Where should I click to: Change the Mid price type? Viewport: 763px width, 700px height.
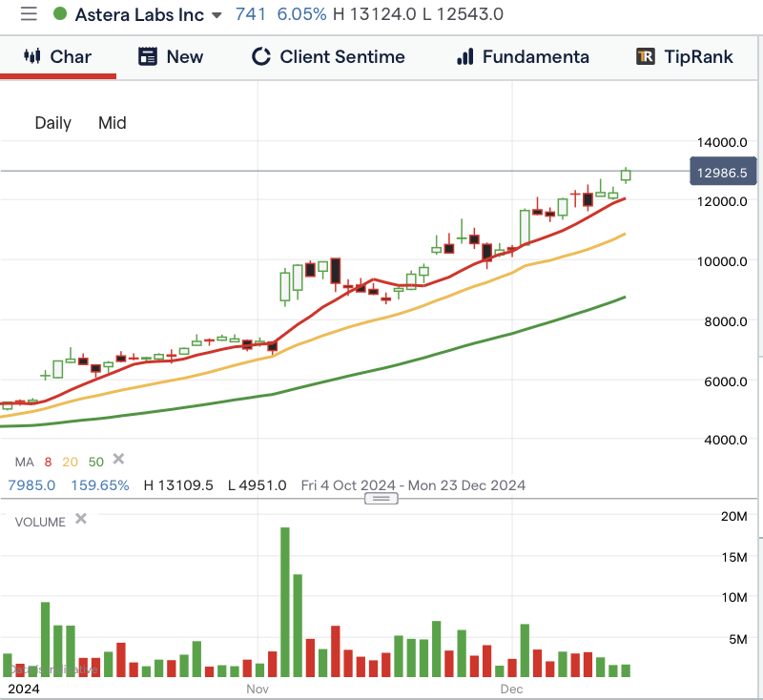point(113,123)
